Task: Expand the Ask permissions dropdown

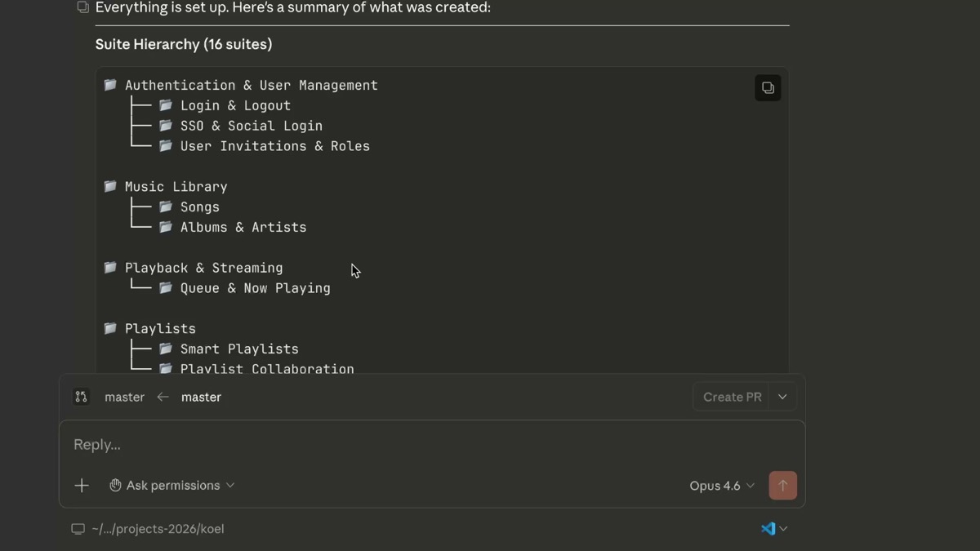Action: tap(232, 485)
